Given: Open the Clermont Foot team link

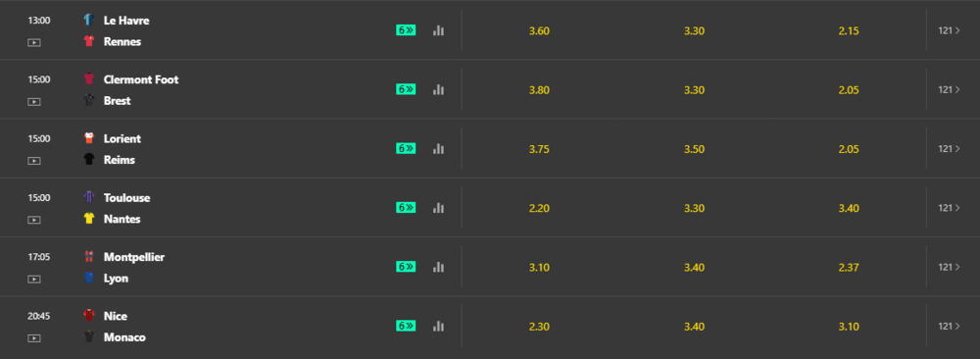Looking at the screenshot, I should tap(140, 79).
